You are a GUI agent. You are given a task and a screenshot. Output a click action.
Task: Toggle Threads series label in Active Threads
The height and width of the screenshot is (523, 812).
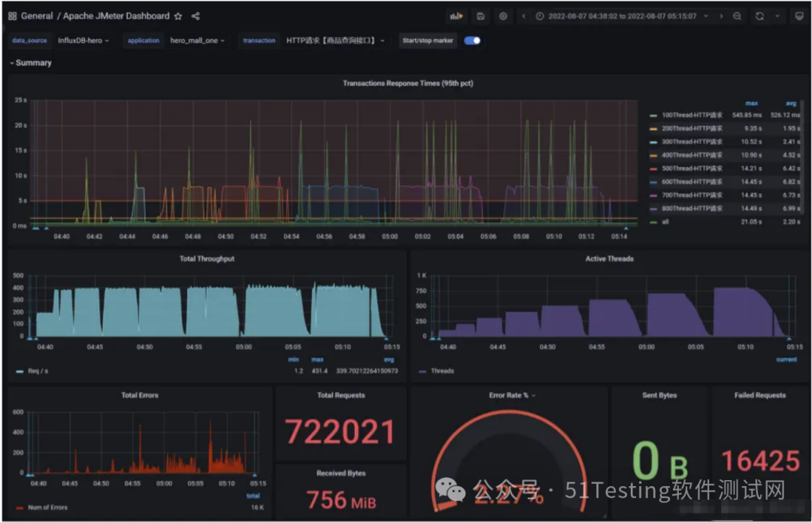click(x=442, y=371)
